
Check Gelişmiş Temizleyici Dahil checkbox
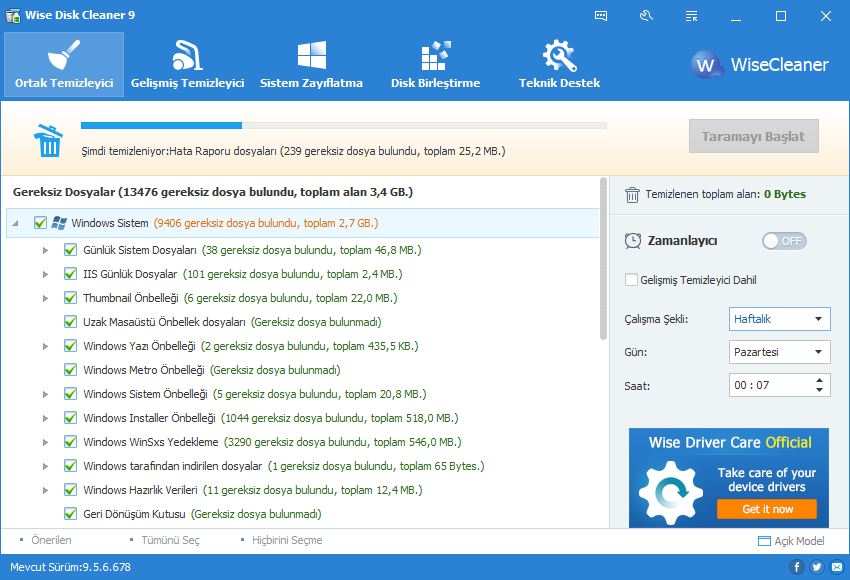tap(631, 280)
